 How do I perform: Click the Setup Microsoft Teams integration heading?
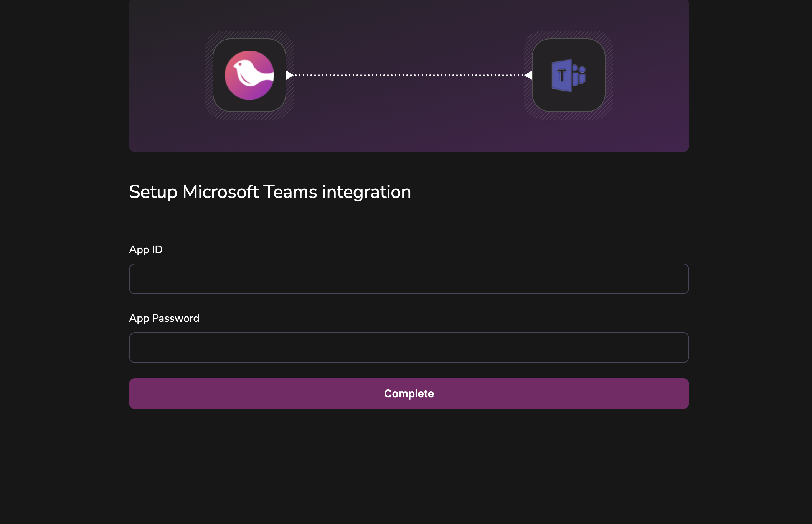coord(270,192)
